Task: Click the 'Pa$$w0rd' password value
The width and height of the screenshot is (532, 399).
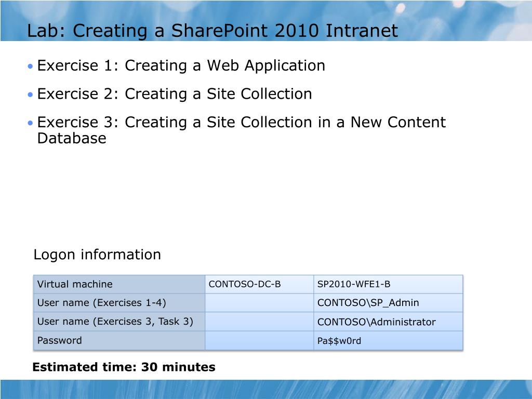Action: [388, 340]
